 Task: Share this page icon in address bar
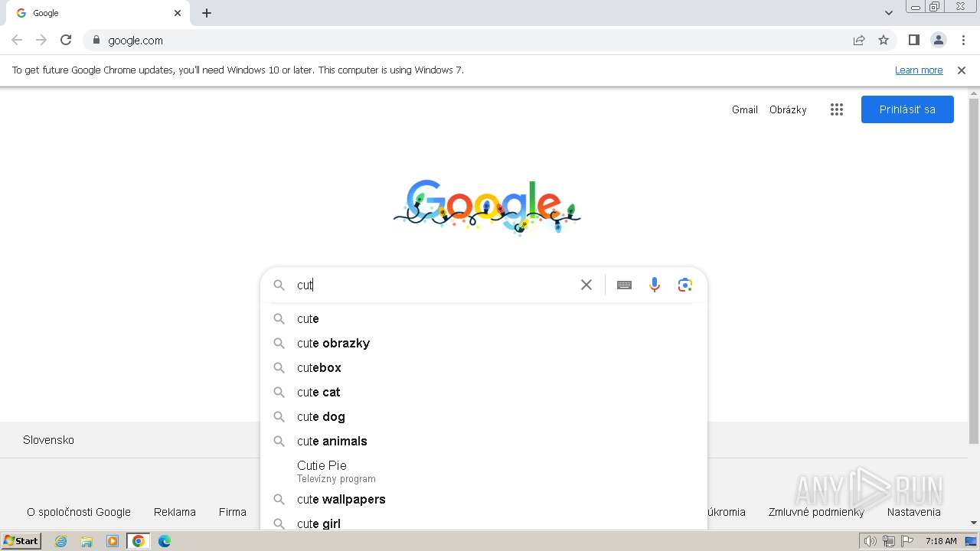[859, 40]
